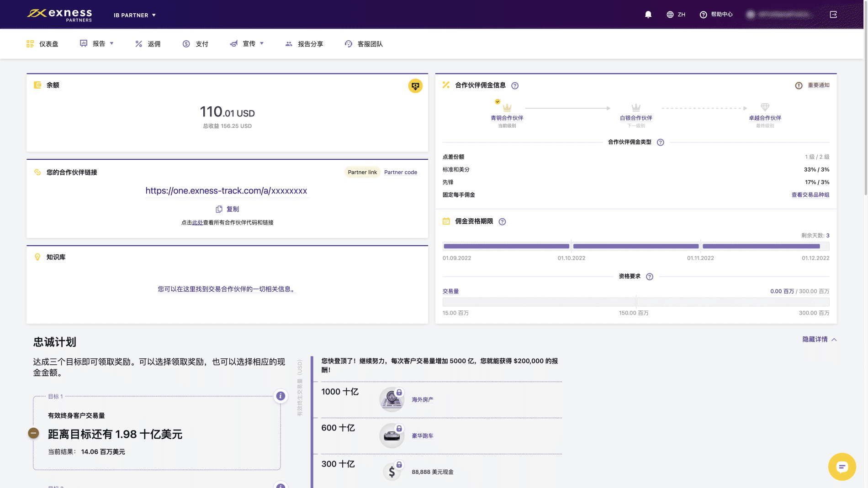Open the notifications bell

648,15
